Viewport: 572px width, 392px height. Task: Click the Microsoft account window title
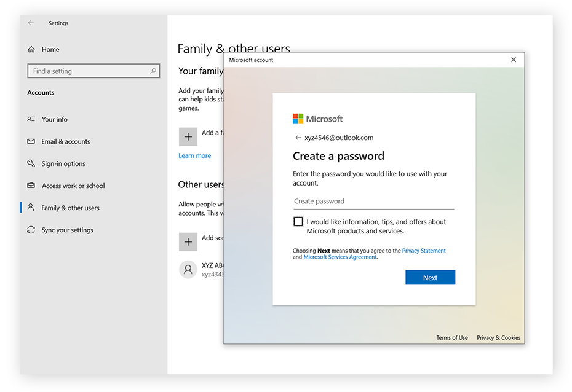pyautogui.click(x=251, y=60)
